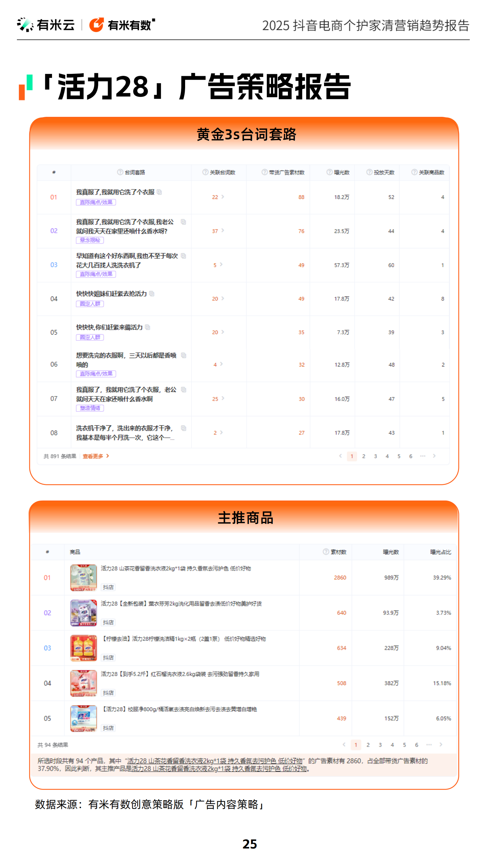Click the 悬念揭秘 tag in row 02
Image resolution: width=488 pixels, height=868 pixels.
(x=90, y=240)
